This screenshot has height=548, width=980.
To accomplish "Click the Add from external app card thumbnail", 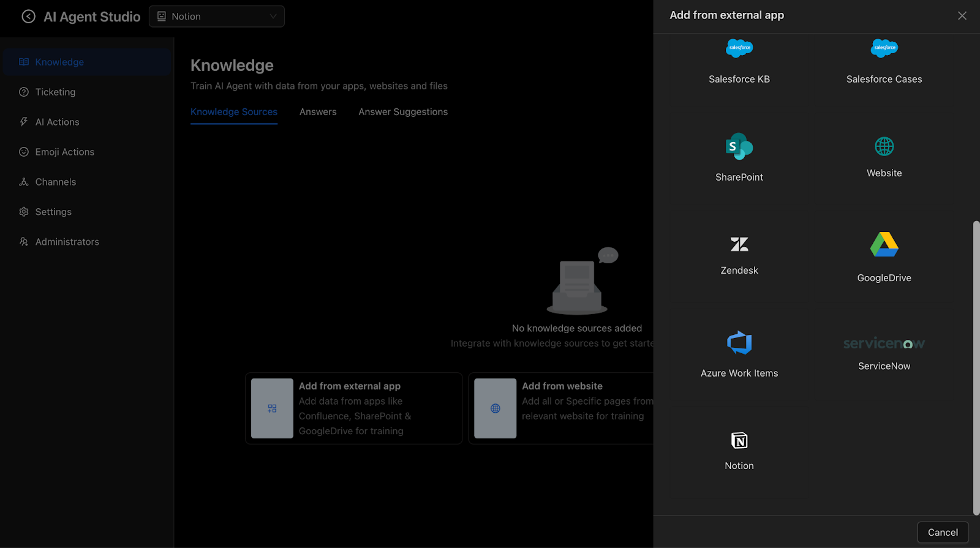I will pyautogui.click(x=272, y=408).
